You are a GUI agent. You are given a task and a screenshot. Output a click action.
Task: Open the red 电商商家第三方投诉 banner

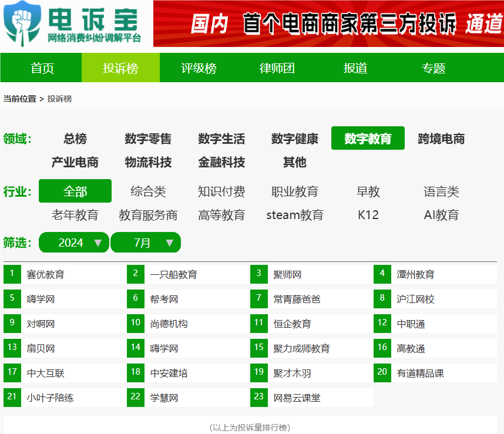tap(328, 23)
